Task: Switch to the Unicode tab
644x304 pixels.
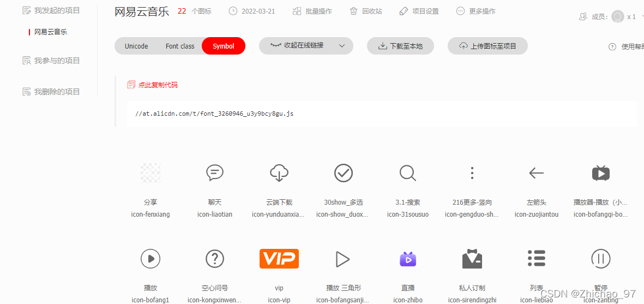Action: tap(136, 46)
